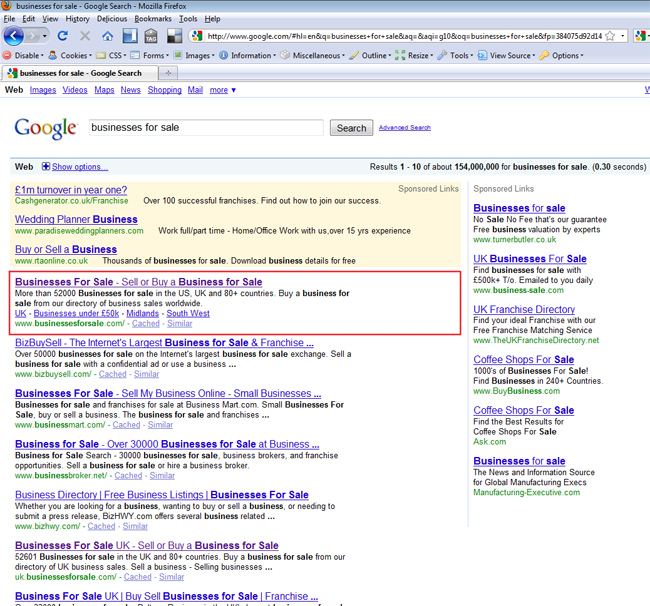Open South West sitelink
Image resolution: width=650 pixels, height=606 pixels.
188,313
